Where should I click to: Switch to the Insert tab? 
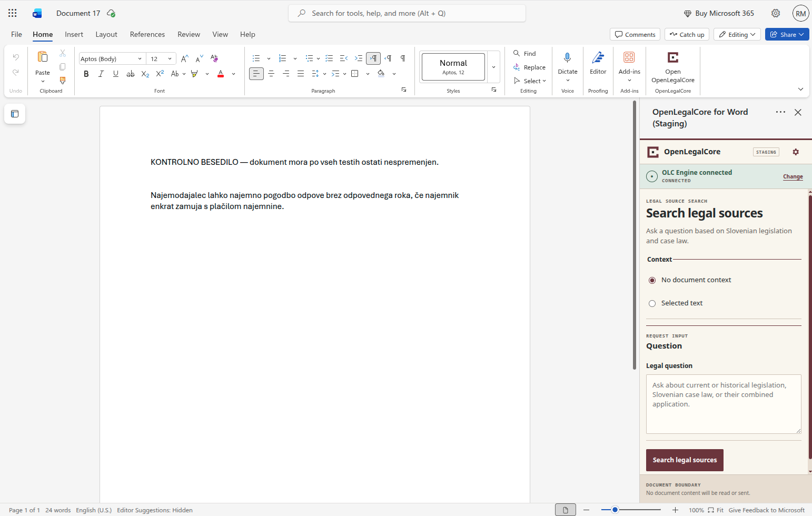tap(74, 34)
